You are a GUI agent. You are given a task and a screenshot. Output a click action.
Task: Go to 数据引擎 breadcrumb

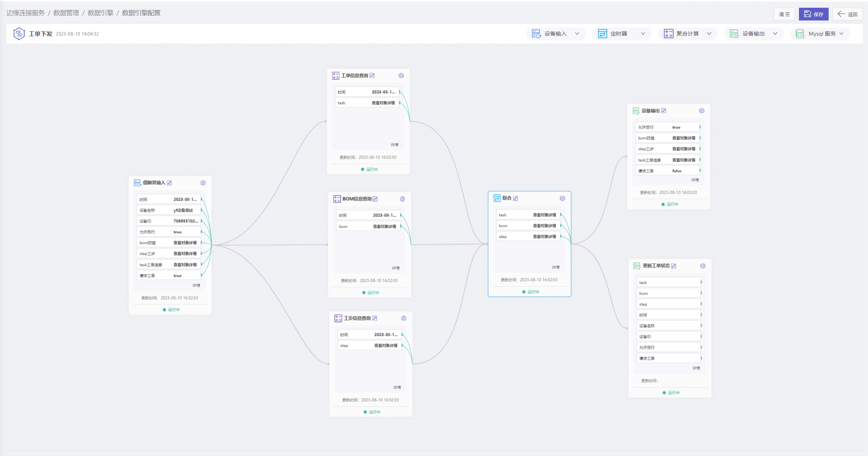(100, 13)
